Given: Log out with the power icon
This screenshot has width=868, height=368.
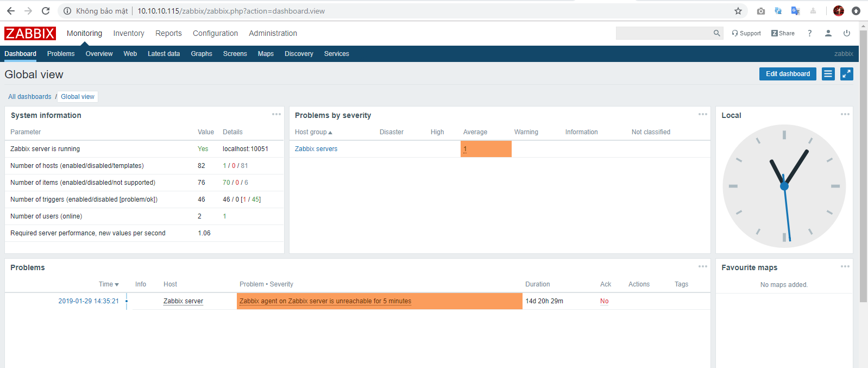Looking at the screenshot, I should tap(847, 33).
